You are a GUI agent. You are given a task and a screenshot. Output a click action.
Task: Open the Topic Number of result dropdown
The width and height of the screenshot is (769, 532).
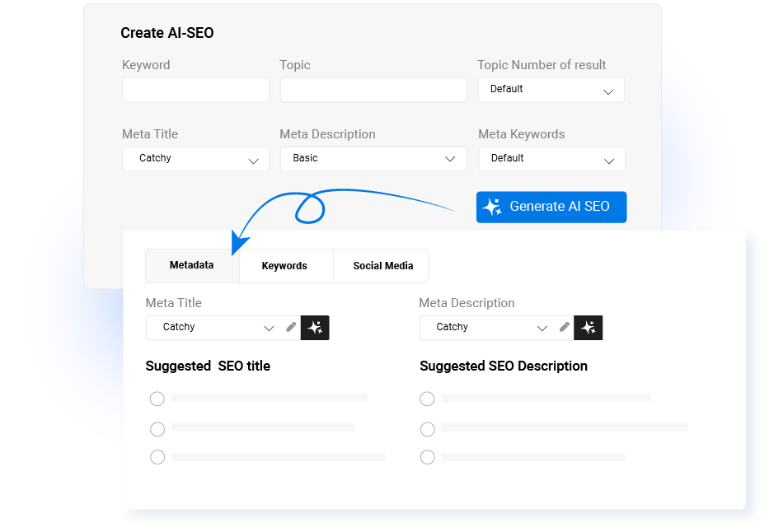pyautogui.click(x=551, y=90)
